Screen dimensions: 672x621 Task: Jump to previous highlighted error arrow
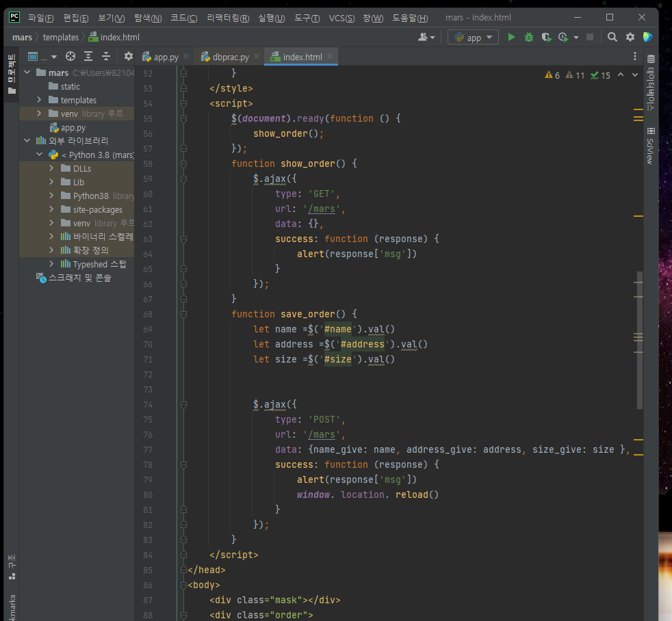coord(621,75)
